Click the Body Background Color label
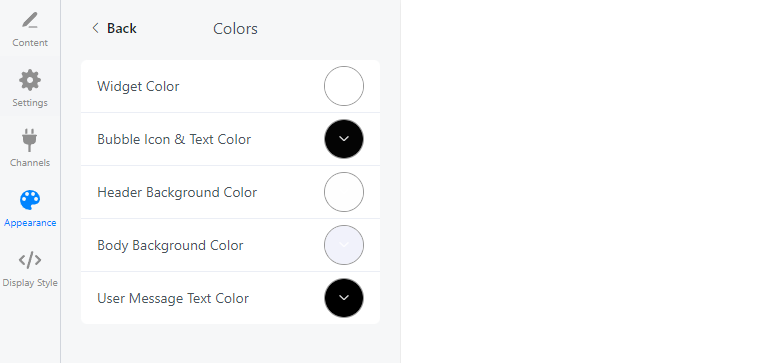This screenshot has width=771, height=363. click(x=170, y=245)
